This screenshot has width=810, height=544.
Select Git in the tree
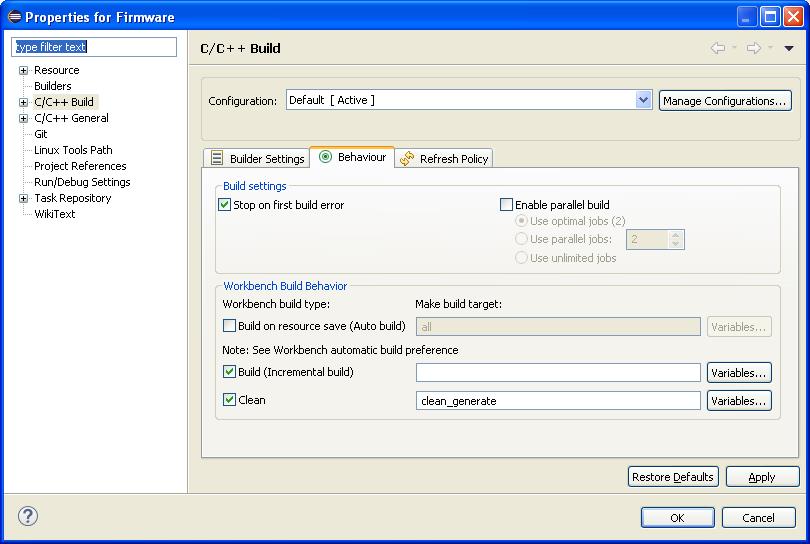point(41,134)
